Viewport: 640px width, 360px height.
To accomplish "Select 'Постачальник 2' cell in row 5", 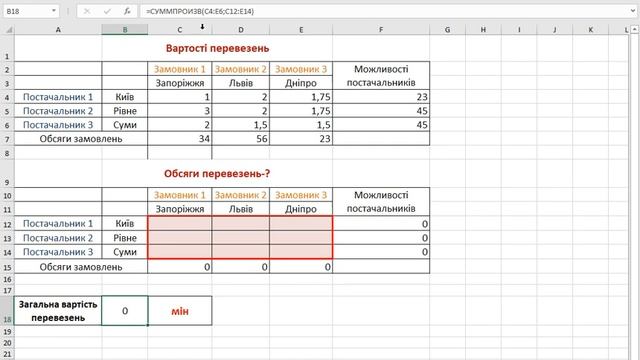I will [x=58, y=111].
